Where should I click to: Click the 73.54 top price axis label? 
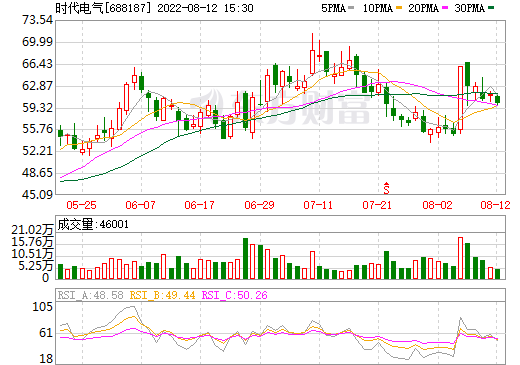pyautogui.click(x=38, y=20)
